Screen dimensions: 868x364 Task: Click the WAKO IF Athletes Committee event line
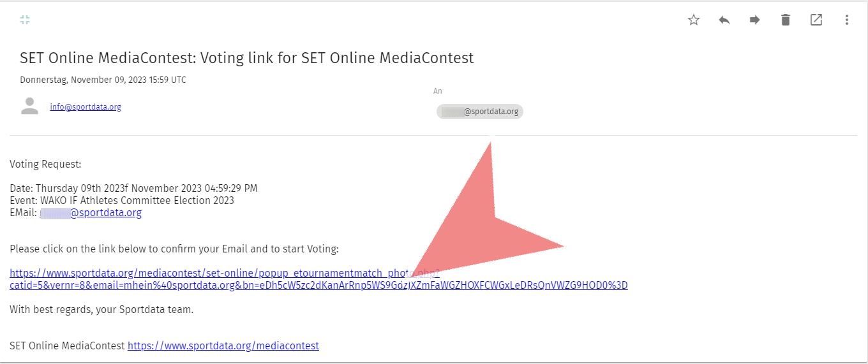click(x=122, y=201)
